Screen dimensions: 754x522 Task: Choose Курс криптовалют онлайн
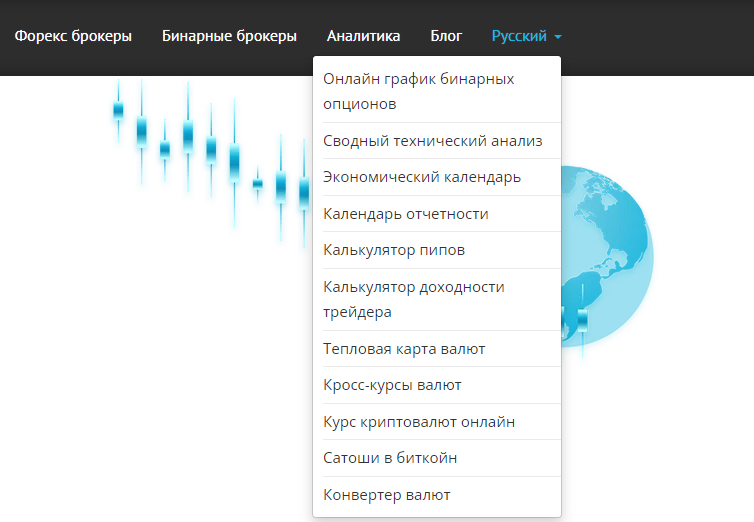437,422
